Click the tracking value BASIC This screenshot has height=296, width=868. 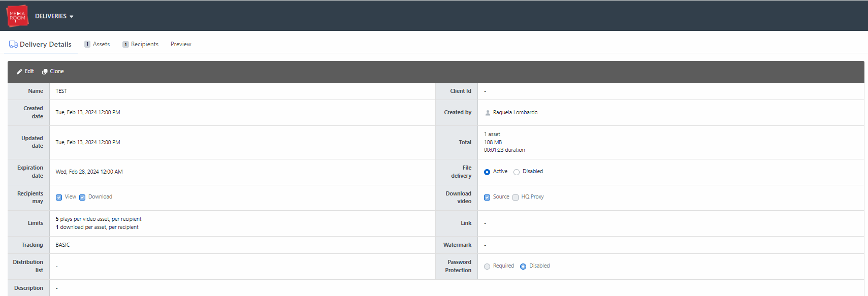click(x=62, y=245)
